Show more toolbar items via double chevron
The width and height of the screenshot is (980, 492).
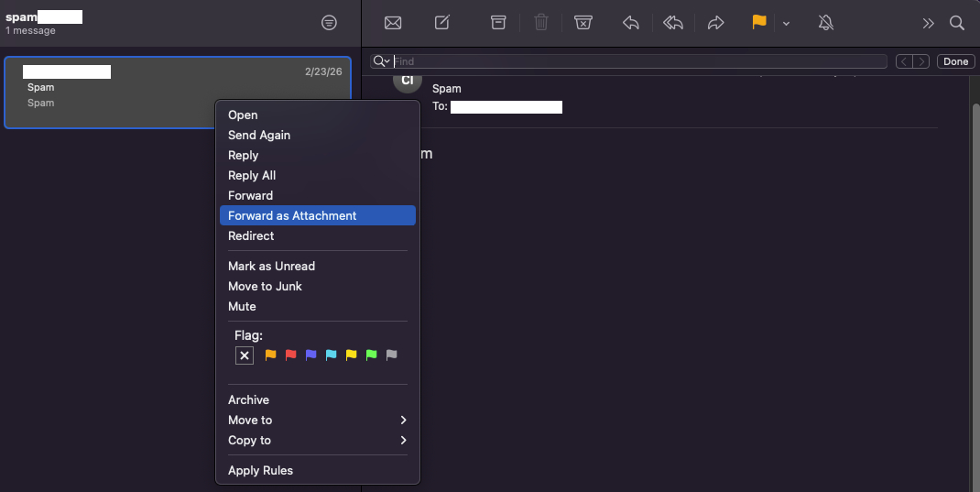pos(928,23)
